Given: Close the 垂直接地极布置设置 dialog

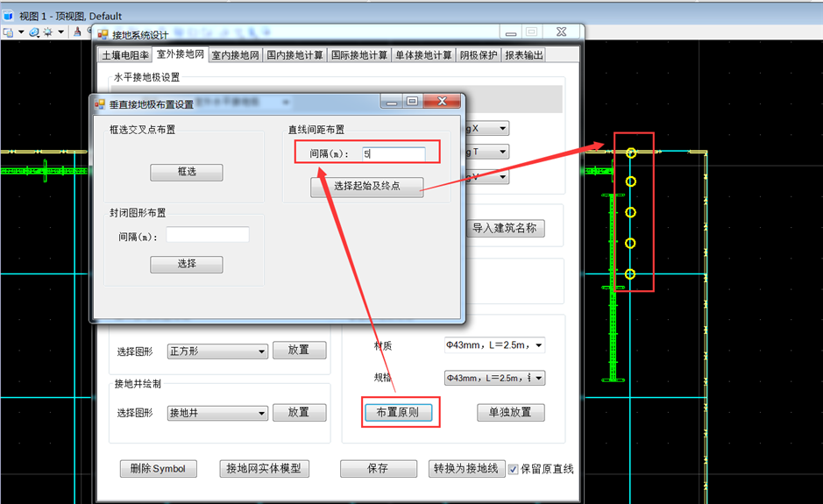Looking at the screenshot, I should (442, 102).
